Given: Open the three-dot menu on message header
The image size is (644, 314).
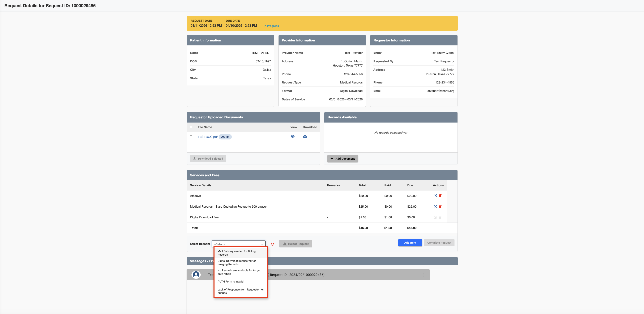Looking at the screenshot, I should tap(423, 275).
